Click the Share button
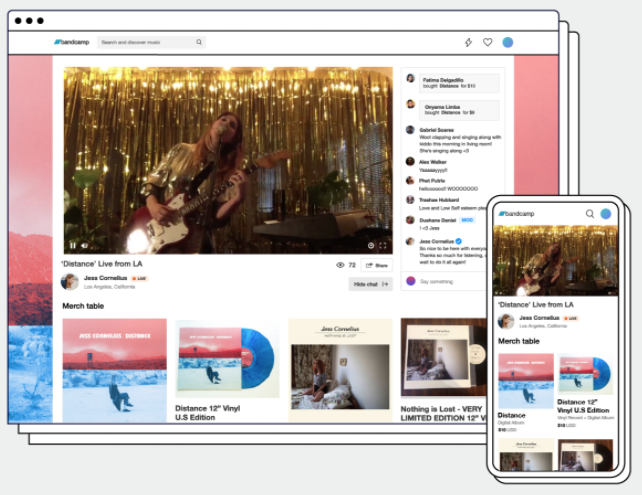Viewport: 642px width, 495px height. click(377, 265)
